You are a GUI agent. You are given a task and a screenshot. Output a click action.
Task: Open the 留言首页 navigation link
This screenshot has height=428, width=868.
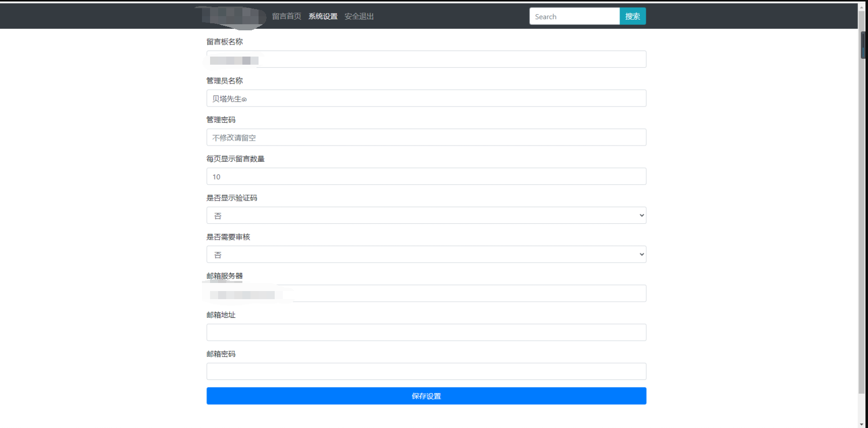(x=286, y=16)
